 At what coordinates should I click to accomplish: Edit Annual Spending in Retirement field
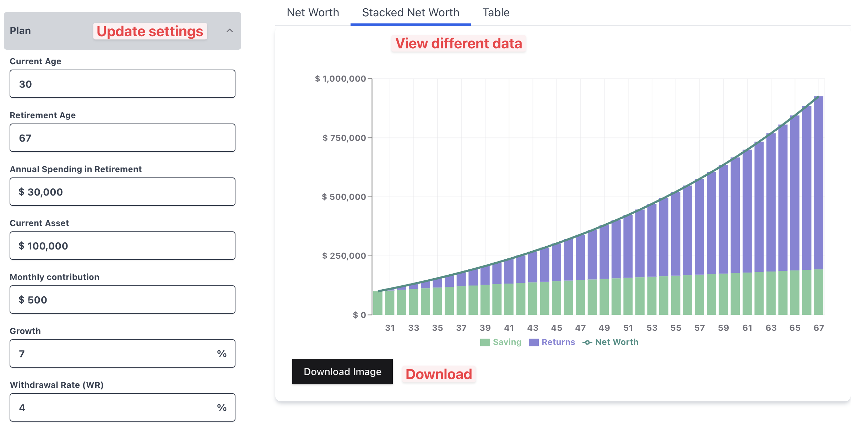point(122,192)
